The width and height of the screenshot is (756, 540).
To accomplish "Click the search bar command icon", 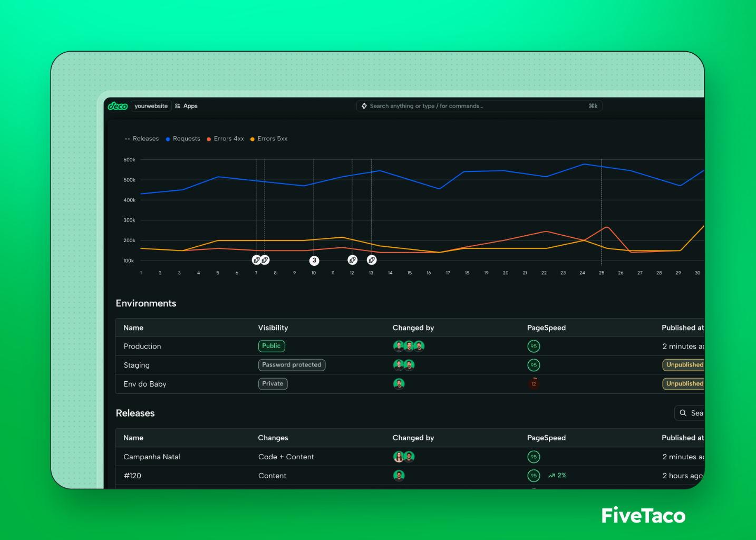I will tap(364, 106).
